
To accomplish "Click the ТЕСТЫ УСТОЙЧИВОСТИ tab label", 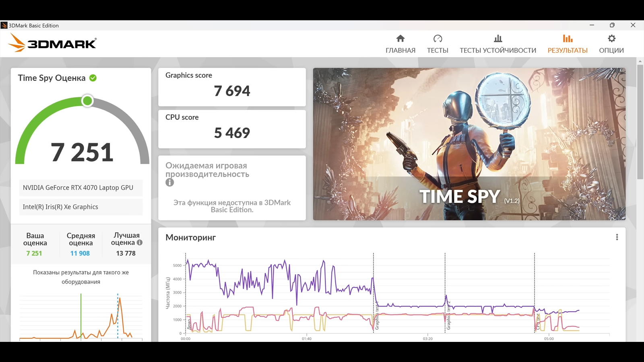I will point(498,50).
